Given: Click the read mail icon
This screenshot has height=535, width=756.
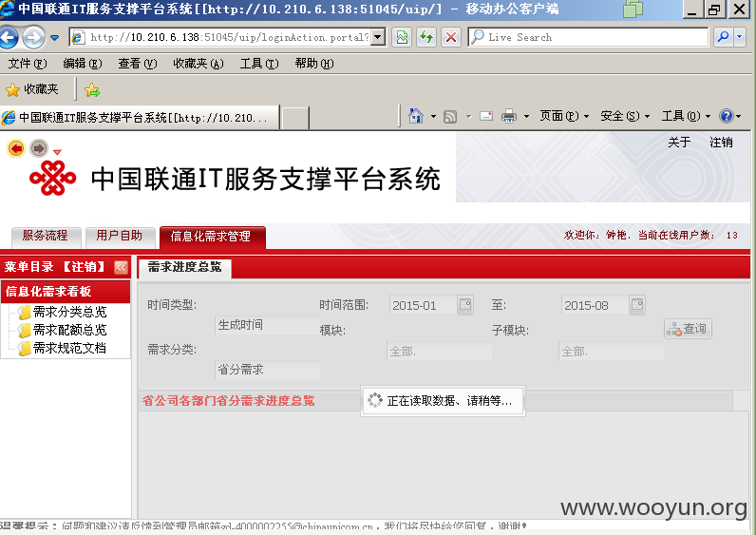Looking at the screenshot, I should (486, 116).
